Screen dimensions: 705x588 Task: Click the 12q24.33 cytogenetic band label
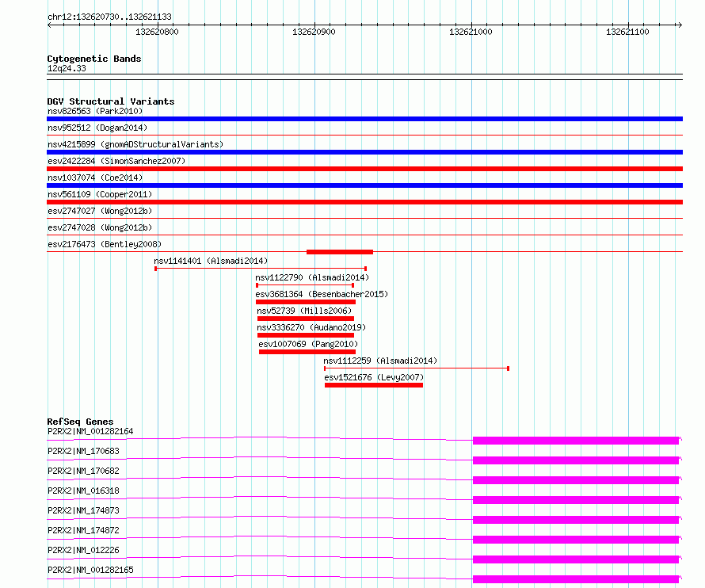(67, 68)
